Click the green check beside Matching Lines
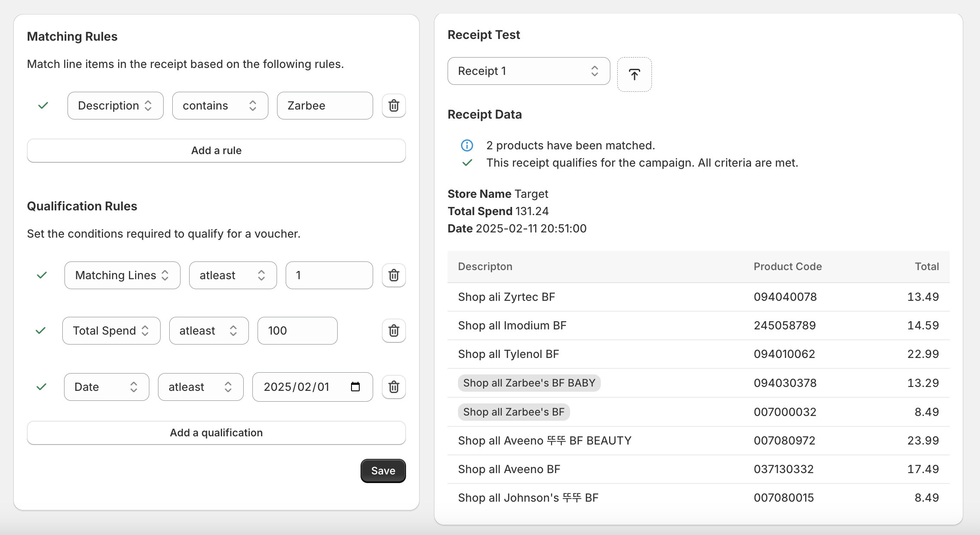This screenshot has width=980, height=535. [x=42, y=275]
